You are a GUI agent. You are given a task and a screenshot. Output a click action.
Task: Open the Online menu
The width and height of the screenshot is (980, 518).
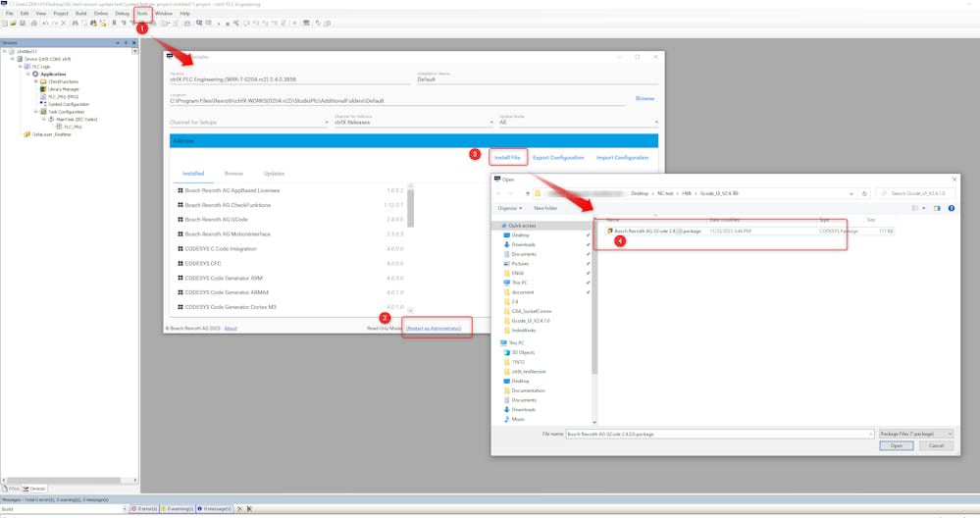[101, 13]
